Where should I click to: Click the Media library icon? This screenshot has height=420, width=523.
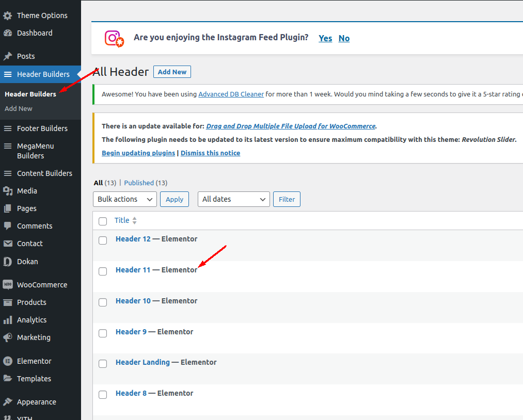pos(8,191)
